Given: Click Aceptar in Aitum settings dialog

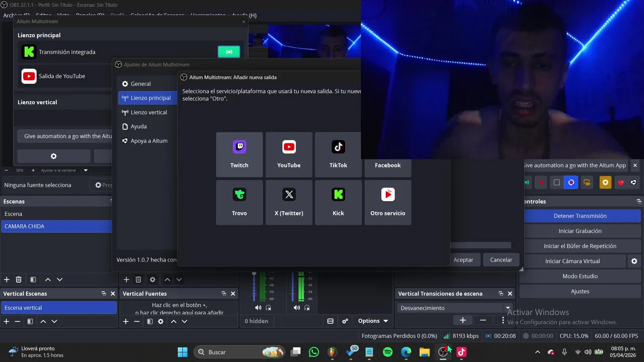Looking at the screenshot, I should [463, 260].
